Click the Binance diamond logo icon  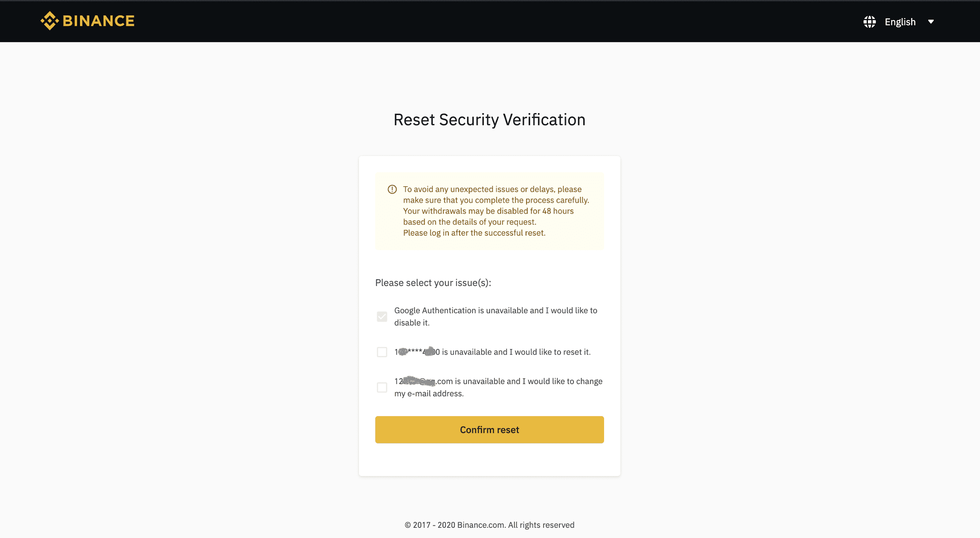(50, 21)
